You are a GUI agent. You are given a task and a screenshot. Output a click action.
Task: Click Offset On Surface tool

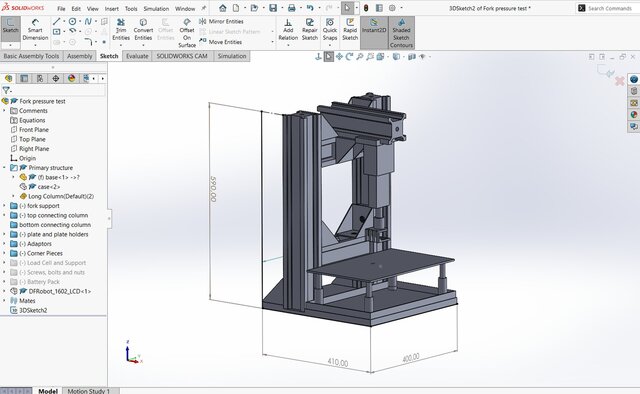(187, 33)
